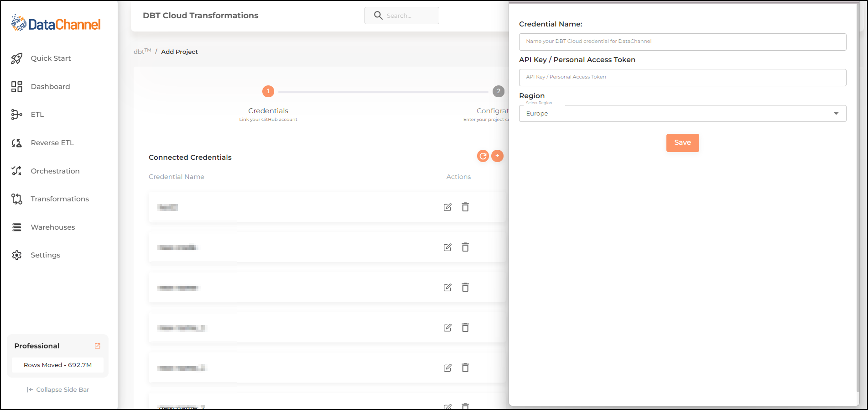This screenshot has height=410, width=868.
Task: Go to Dashboard page
Action: coord(50,87)
